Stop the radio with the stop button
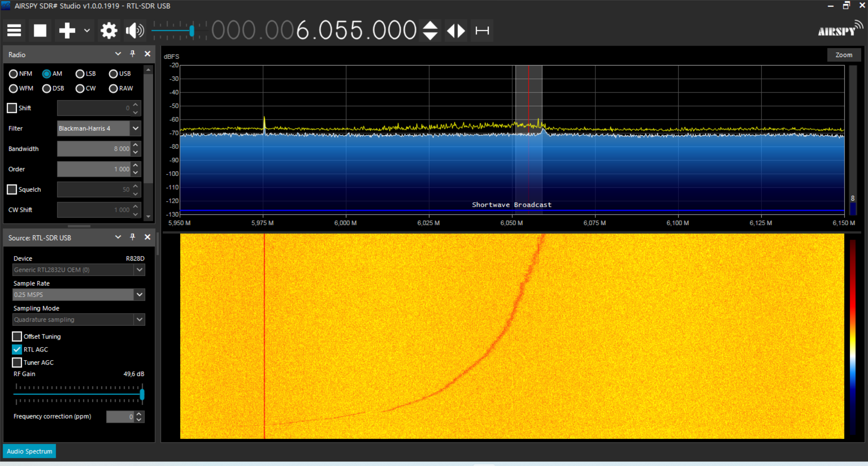This screenshot has height=466, width=868. click(40, 31)
